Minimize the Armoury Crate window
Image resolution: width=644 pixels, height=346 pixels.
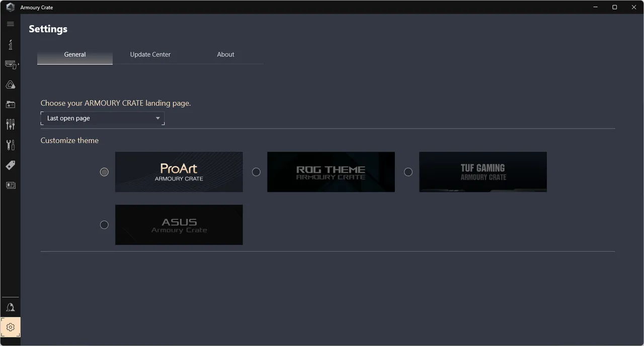[596, 7]
